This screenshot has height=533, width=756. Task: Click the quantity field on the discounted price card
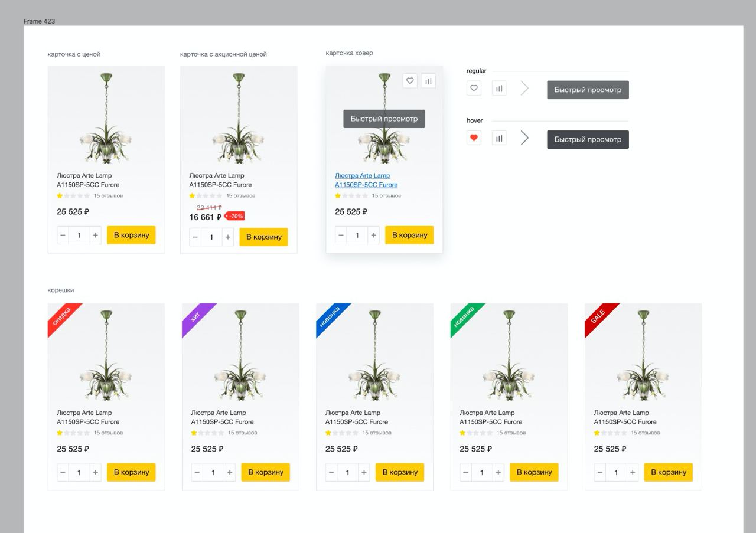pyautogui.click(x=211, y=237)
